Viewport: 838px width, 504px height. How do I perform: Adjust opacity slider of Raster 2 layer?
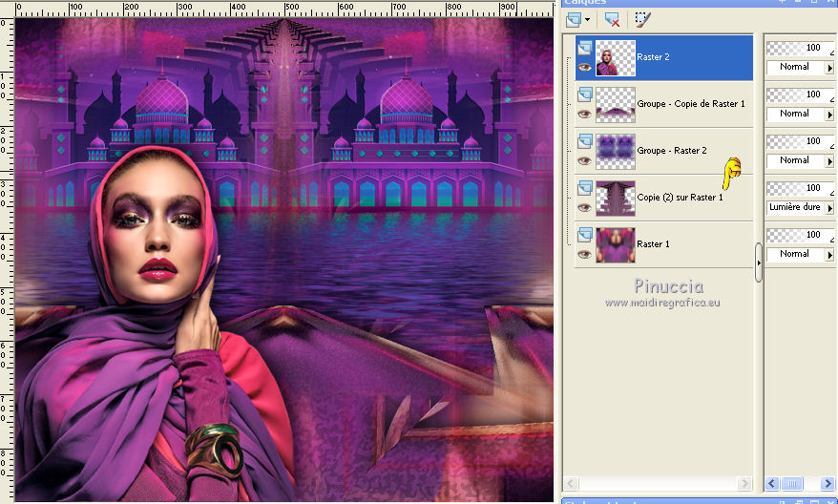pyautogui.click(x=800, y=48)
